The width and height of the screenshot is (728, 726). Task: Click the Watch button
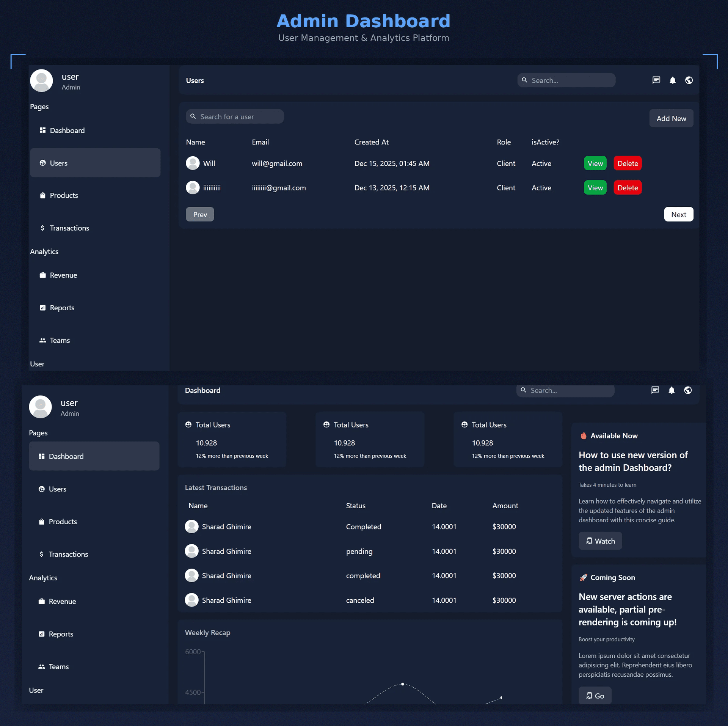600,541
